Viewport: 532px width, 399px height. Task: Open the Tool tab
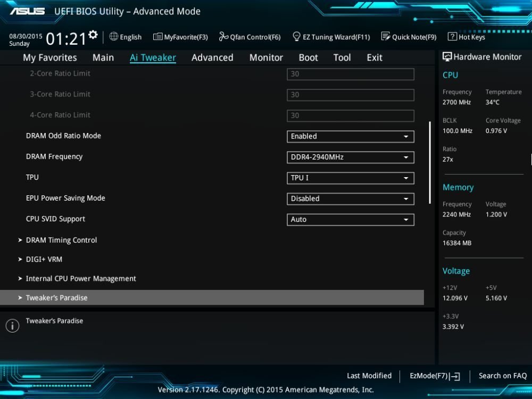[342, 57]
